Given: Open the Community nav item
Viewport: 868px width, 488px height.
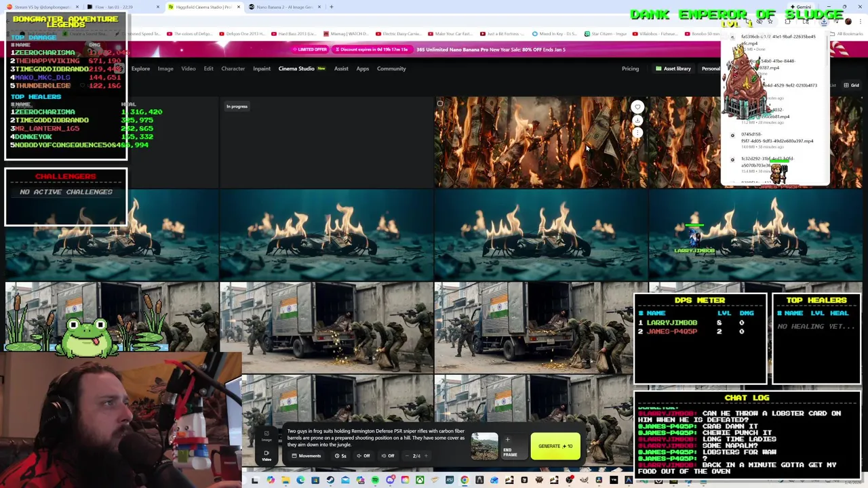Looking at the screenshot, I should coord(391,68).
